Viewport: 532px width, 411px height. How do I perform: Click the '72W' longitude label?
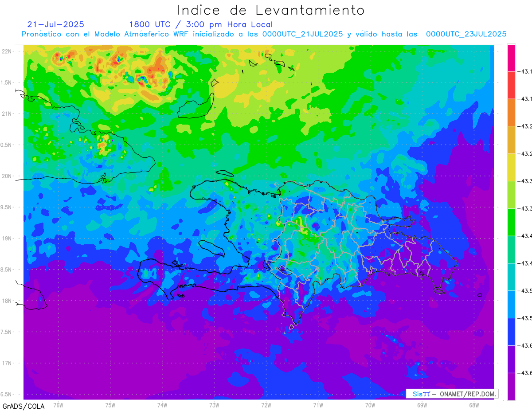click(x=266, y=405)
